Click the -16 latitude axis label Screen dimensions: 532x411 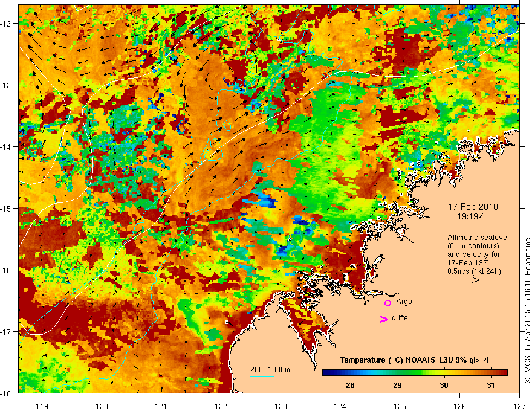tap(6, 270)
